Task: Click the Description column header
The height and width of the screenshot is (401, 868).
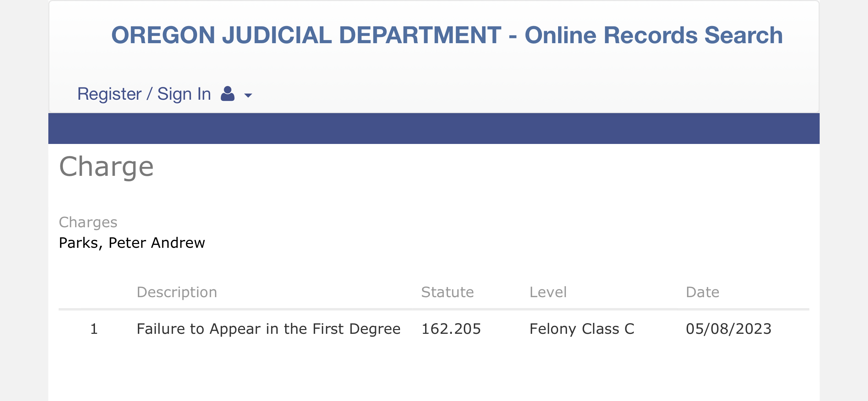Action: pyautogui.click(x=177, y=292)
